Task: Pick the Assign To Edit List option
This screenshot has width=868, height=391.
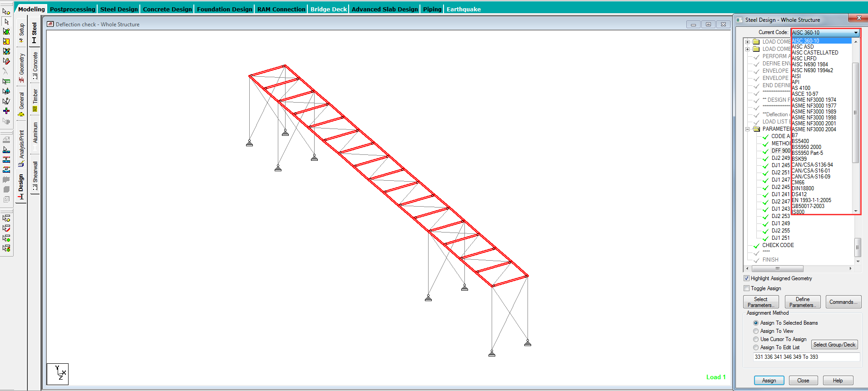Action: (756, 347)
